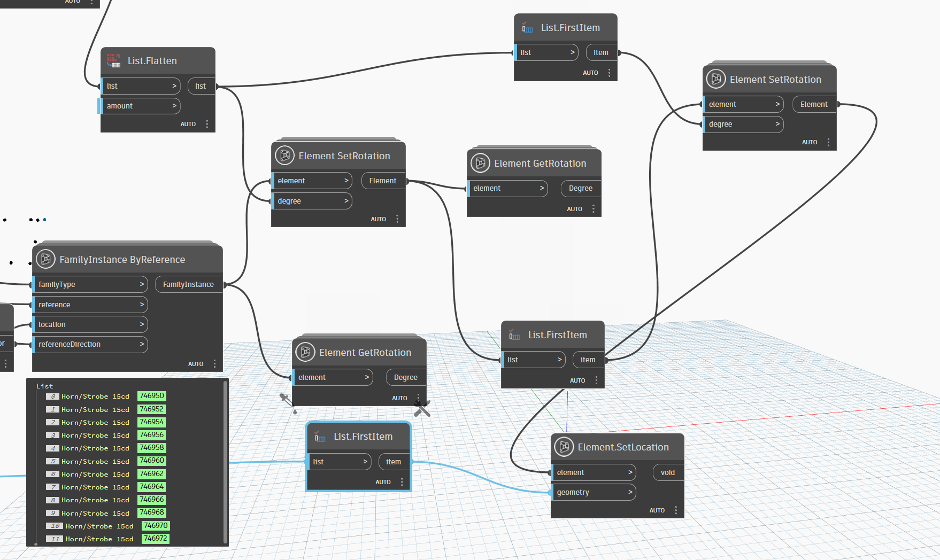Click element ID 746950 in the preview
This screenshot has height=560, width=940.
point(152,396)
